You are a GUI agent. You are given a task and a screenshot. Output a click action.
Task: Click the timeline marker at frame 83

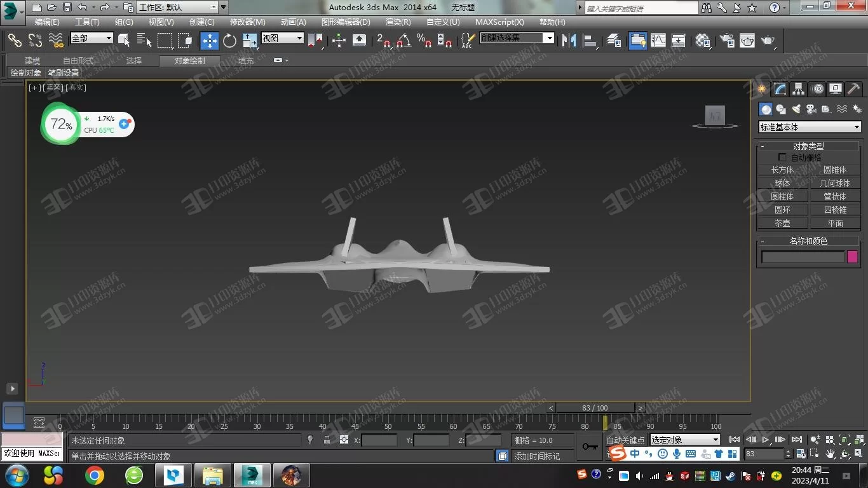(605, 423)
